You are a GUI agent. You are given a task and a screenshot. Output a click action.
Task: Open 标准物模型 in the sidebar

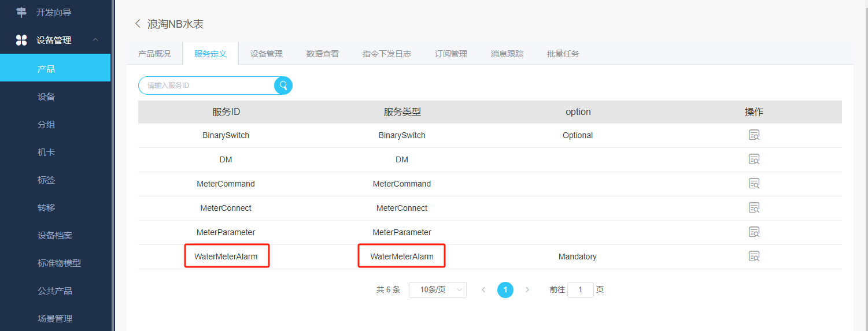point(59,263)
